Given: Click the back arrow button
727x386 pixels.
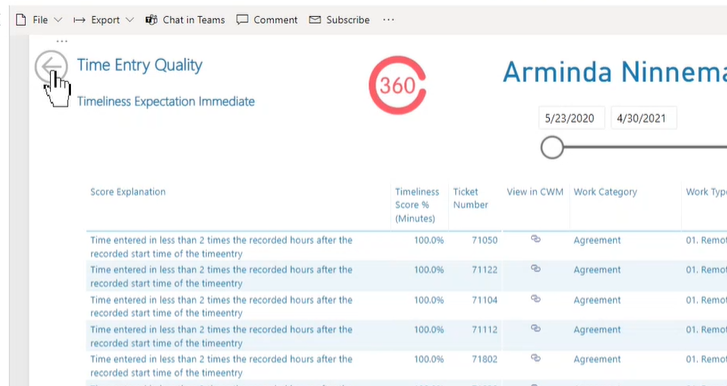Looking at the screenshot, I should pyautogui.click(x=51, y=67).
